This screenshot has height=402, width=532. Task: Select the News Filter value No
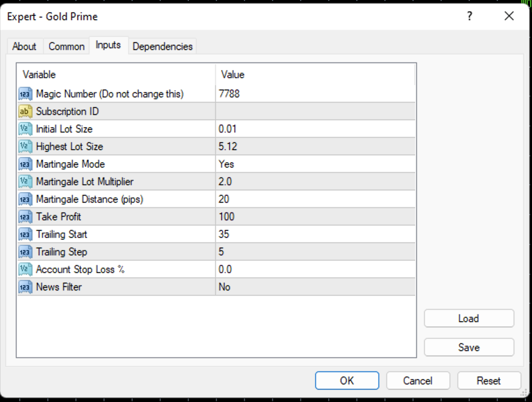(225, 287)
